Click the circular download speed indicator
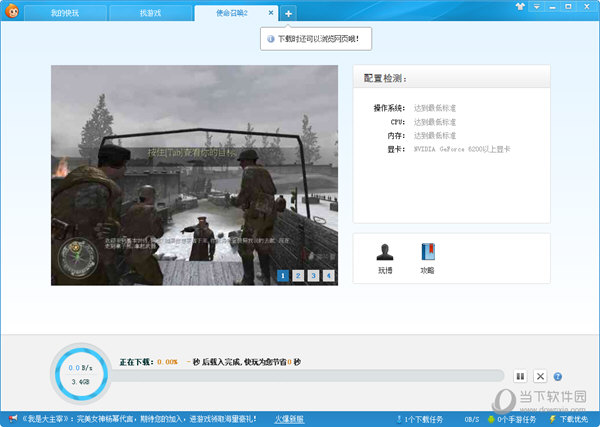Viewport: 600px width, 427px height. coord(81,374)
